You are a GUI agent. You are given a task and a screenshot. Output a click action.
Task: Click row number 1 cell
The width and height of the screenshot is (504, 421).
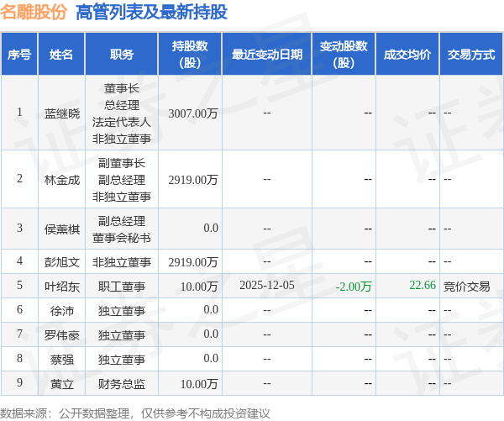19,113
